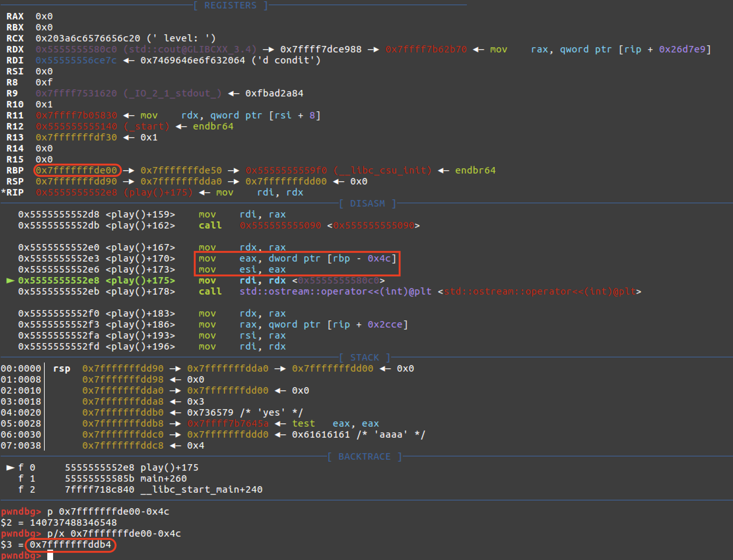Click the mov esi, eax instruction

coord(242,269)
